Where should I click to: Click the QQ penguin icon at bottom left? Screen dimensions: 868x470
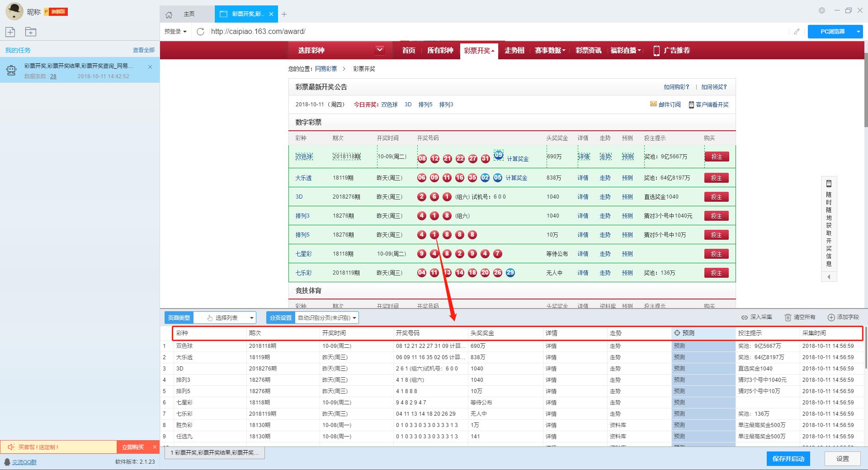point(7,462)
